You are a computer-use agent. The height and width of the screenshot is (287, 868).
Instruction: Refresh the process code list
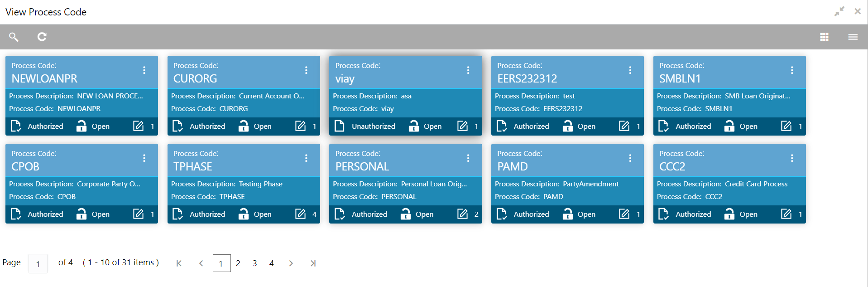(x=42, y=37)
